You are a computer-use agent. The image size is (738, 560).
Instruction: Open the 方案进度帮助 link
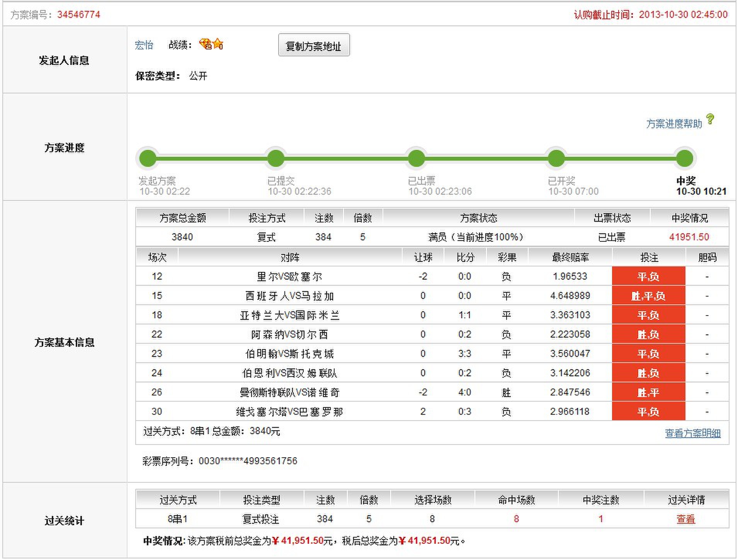(674, 124)
